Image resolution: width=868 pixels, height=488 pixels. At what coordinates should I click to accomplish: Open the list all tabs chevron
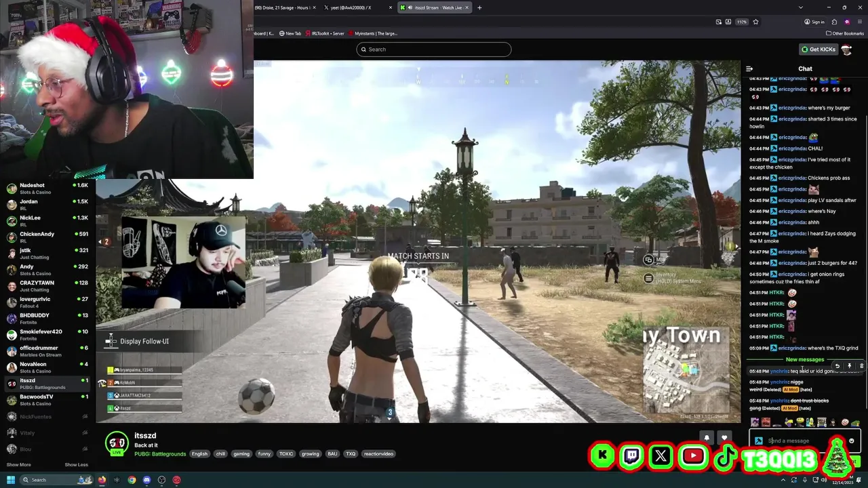point(801,7)
